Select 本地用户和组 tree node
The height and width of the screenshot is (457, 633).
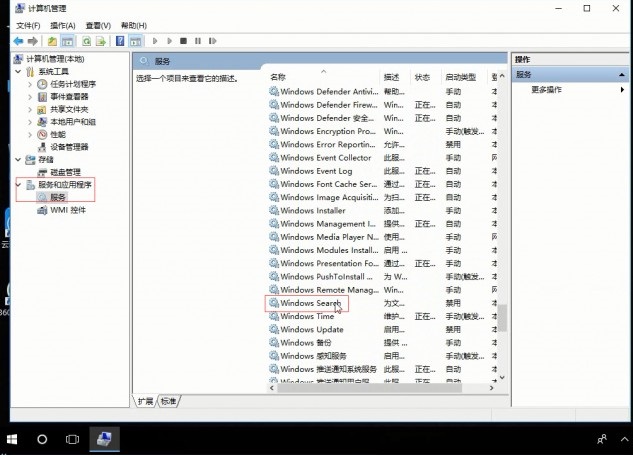(x=73, y=122)
